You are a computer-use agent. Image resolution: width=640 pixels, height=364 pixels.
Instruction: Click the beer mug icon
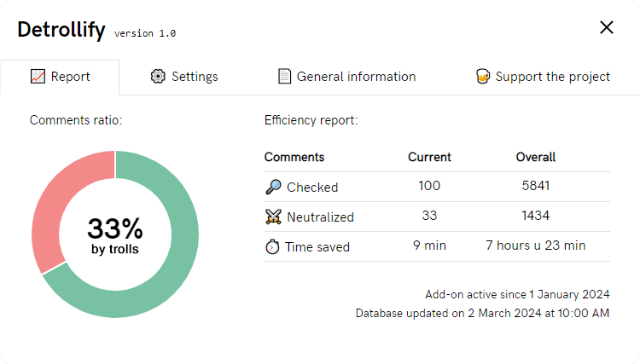pos(483,77)
